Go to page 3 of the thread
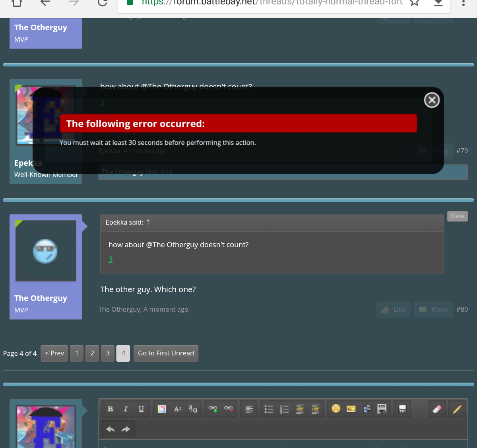Image resolution: width=477 pixels, height=448 pixels. [x=108, y=353]
